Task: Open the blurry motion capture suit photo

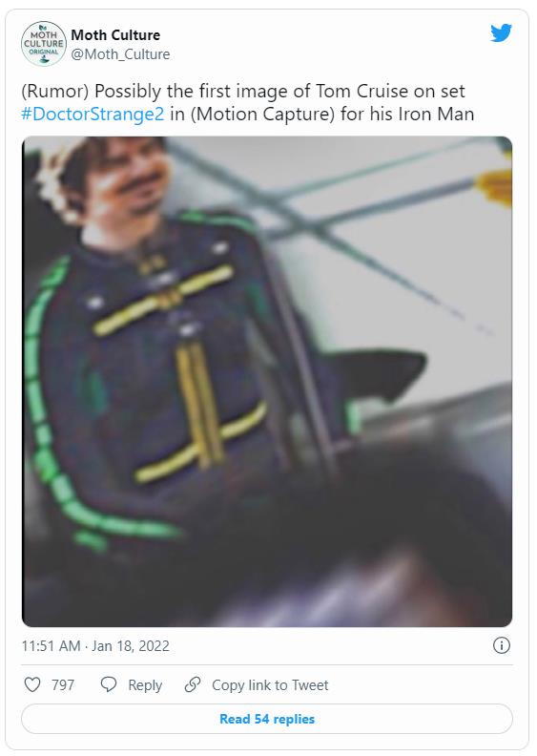Action: point(267,382)
